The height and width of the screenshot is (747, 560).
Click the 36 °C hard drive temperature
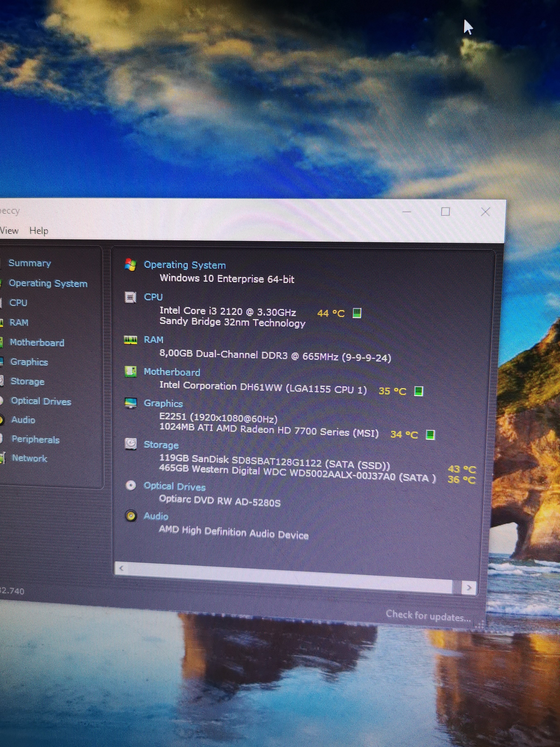pyautogui.click(x=461, y=480)
